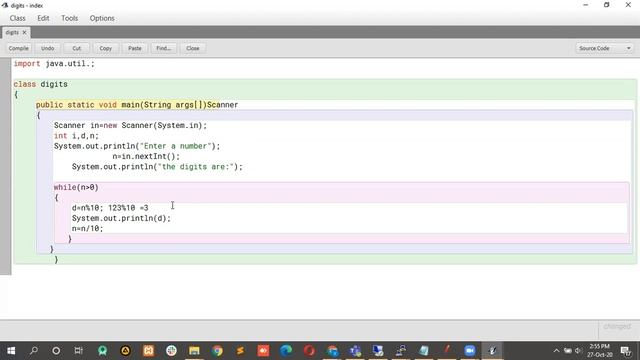The height and width of the screenshot is (360, 640).
Task: Click the 'the digits are:' println line
Action: point(157,167)
